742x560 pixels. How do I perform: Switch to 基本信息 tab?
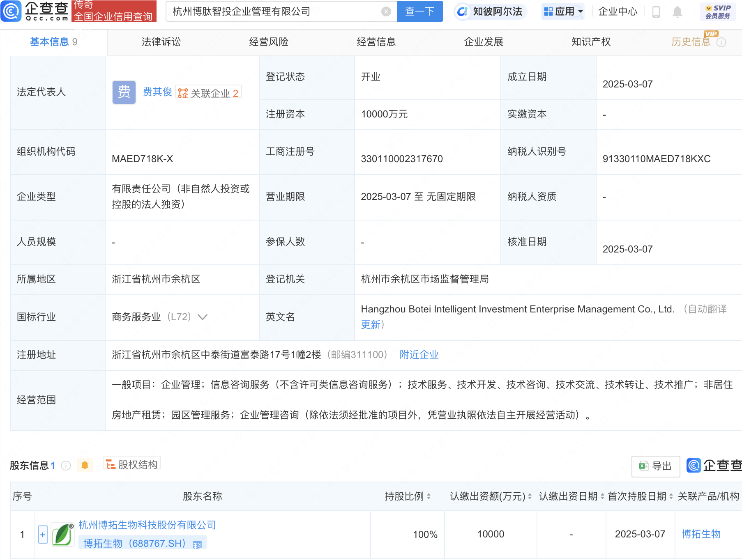click(53, 42)
